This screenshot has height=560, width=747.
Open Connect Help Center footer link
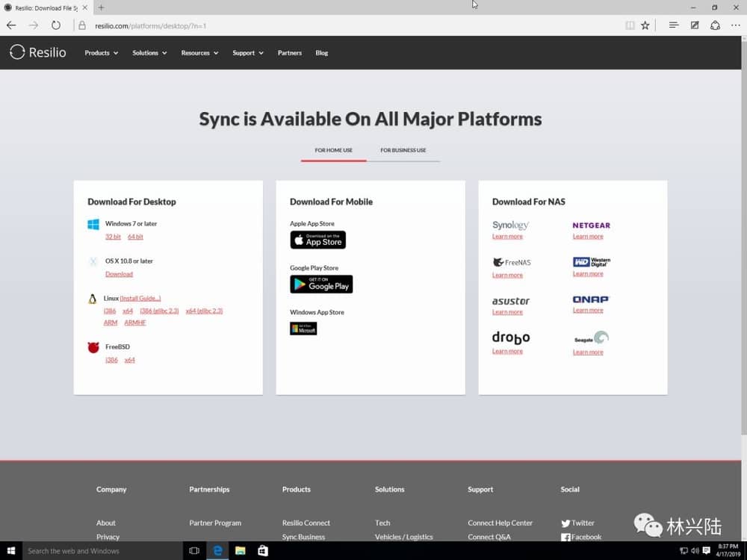click(500, 523)
